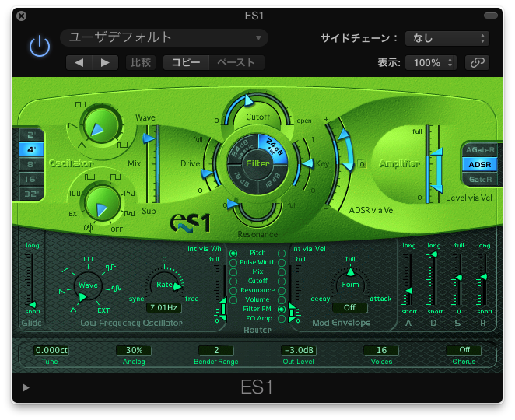Click the Release R slider handle
Viewport: 515px width, 420px height.
pyautogui.click(x=483, y=277)
